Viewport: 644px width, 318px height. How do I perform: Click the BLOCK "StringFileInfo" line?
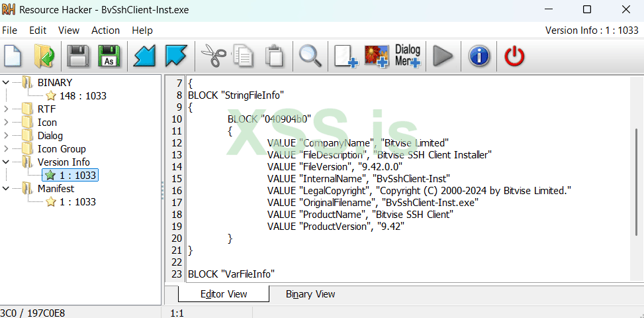pos(236,95)
